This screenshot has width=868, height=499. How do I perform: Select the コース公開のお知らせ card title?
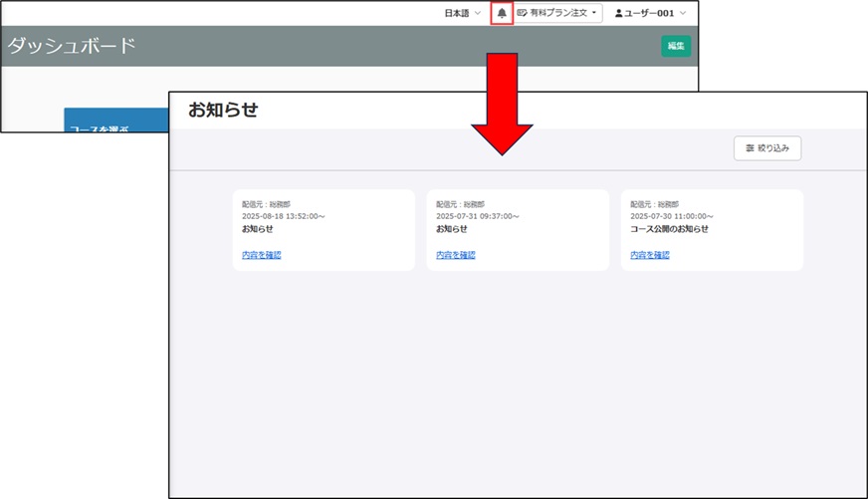(x=669, y=229)
